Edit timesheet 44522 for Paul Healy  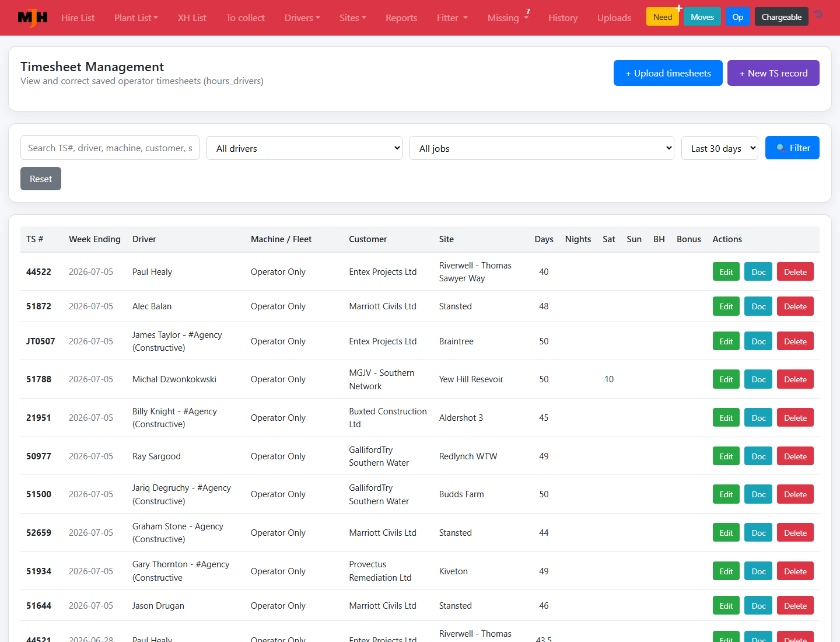[x=726, y=272]
